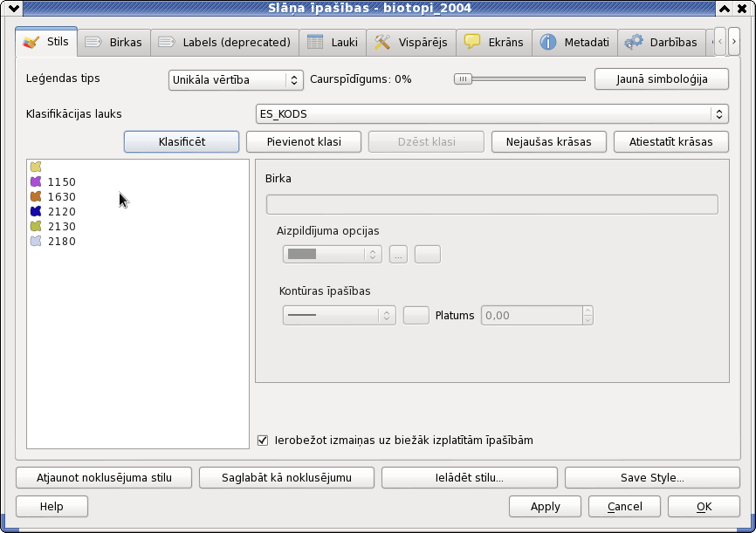Switch to the Metadati tab
The image size is (756, 533).
tap(574, 43)
